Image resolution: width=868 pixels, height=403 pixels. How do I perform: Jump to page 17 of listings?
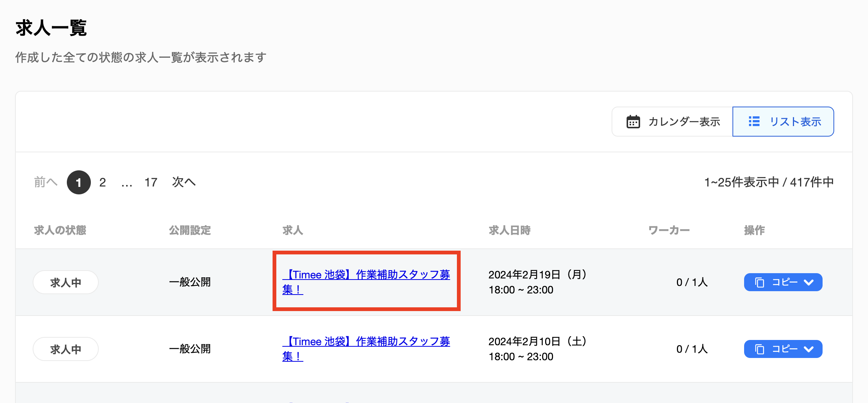pos(151,182)
